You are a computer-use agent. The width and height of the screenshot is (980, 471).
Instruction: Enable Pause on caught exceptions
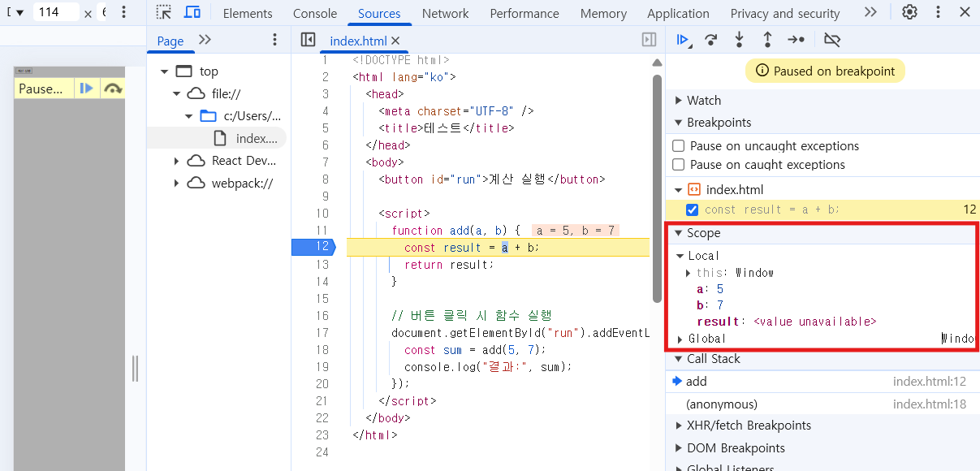tap(679, 165)
